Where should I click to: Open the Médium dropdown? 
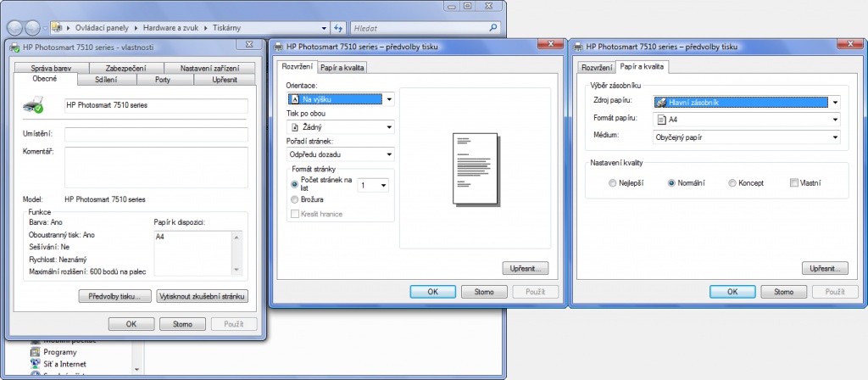pyautogui.click(x=835, y=137)
